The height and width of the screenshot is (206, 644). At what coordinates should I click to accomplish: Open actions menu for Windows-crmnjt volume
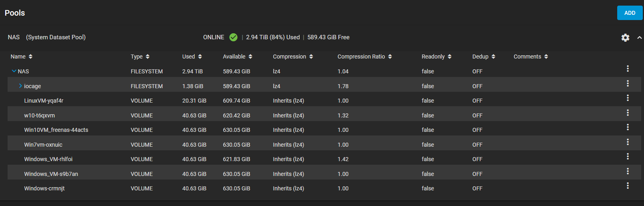(x=628, y=186)
